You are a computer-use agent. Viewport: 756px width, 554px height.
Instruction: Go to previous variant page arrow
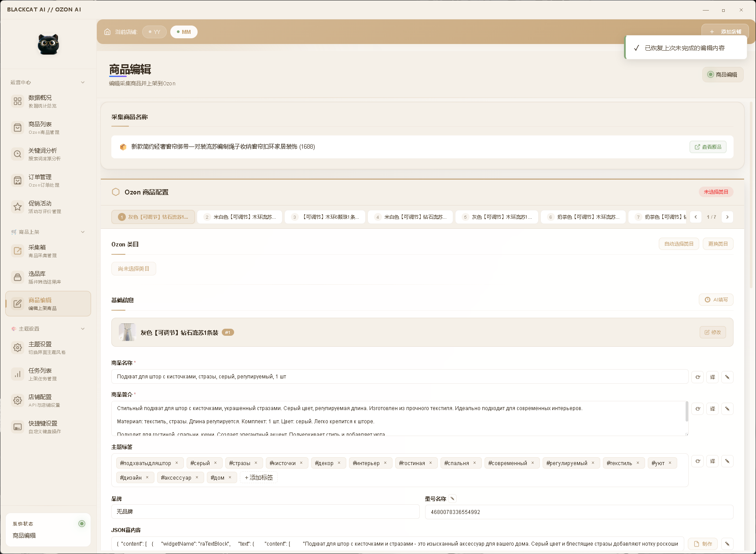(696, 217)
